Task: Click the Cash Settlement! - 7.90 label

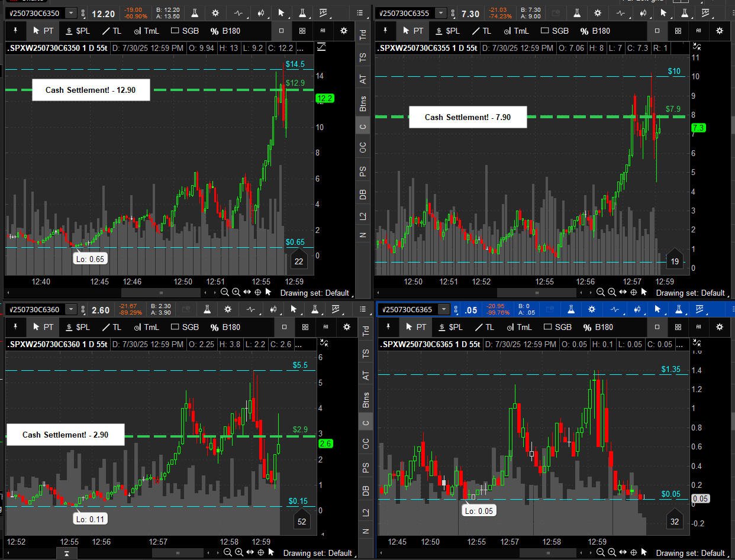Action: click(468, 117)
